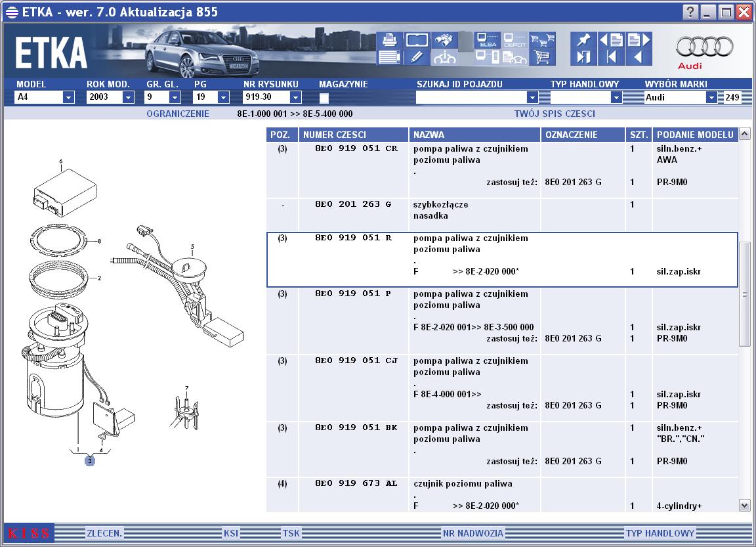Click the pushpin icon
The image size is (756, 547).
pyautogui.click(x=583, y=40)
